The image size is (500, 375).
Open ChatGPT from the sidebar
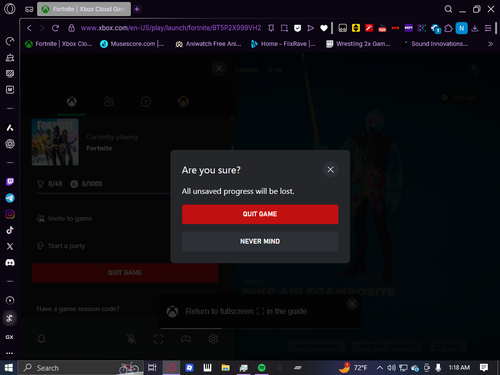(10, 144)
